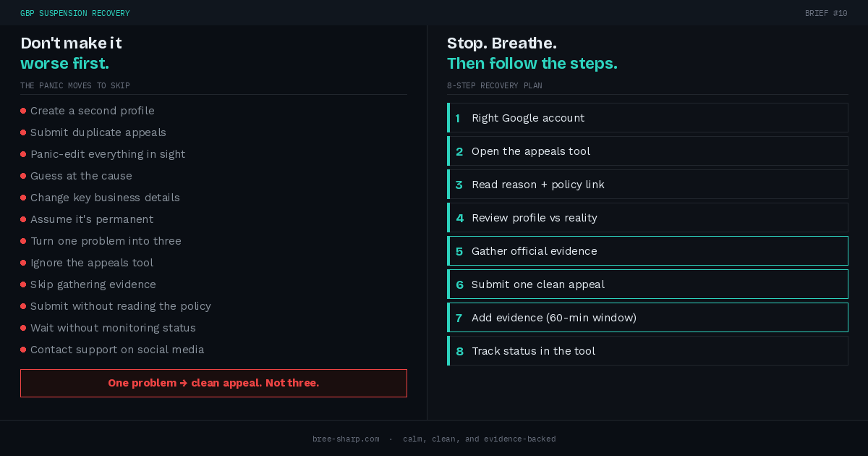Viewport: 868px width, 456px height.
Task: Click 'Submit one clean appeal' step
Action: [x=647, y=284]
